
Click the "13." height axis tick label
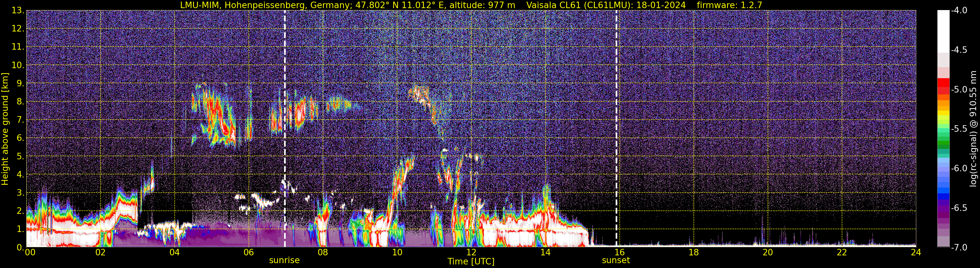[x=18, y=11]
